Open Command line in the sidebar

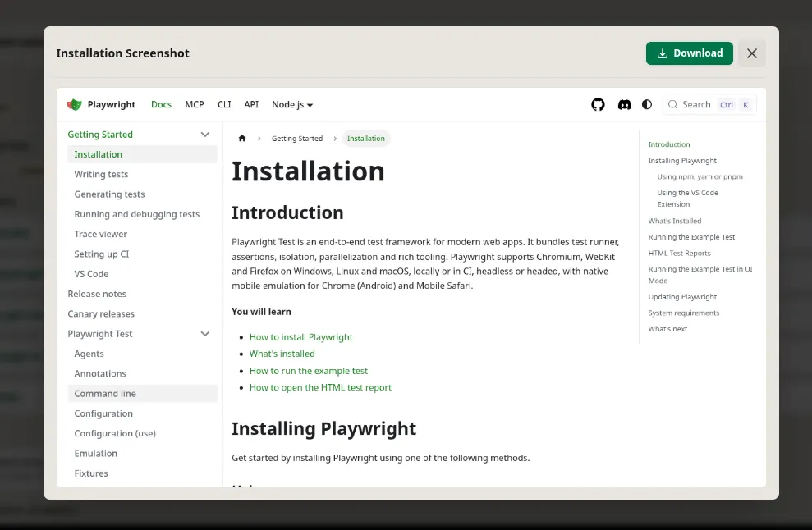point(142,393)
